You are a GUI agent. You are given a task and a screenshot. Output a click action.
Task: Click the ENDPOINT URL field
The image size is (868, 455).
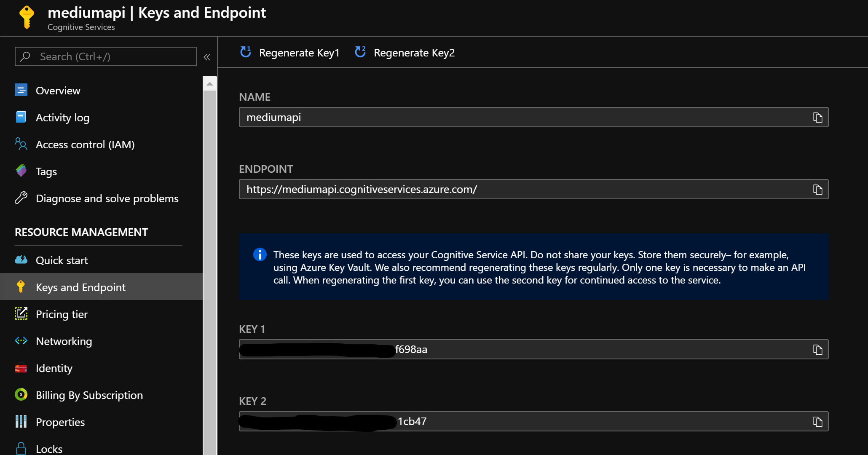pyautogui.click(x=533, y=189)
